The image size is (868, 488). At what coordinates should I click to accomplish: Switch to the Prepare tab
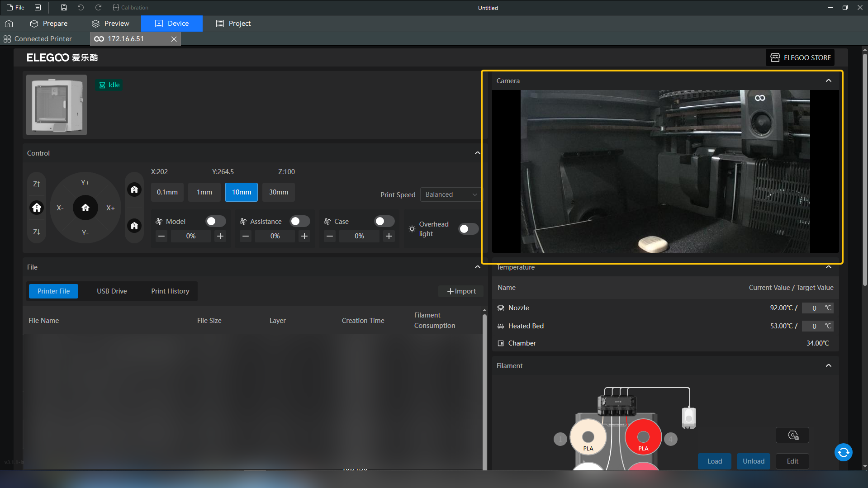49,24
